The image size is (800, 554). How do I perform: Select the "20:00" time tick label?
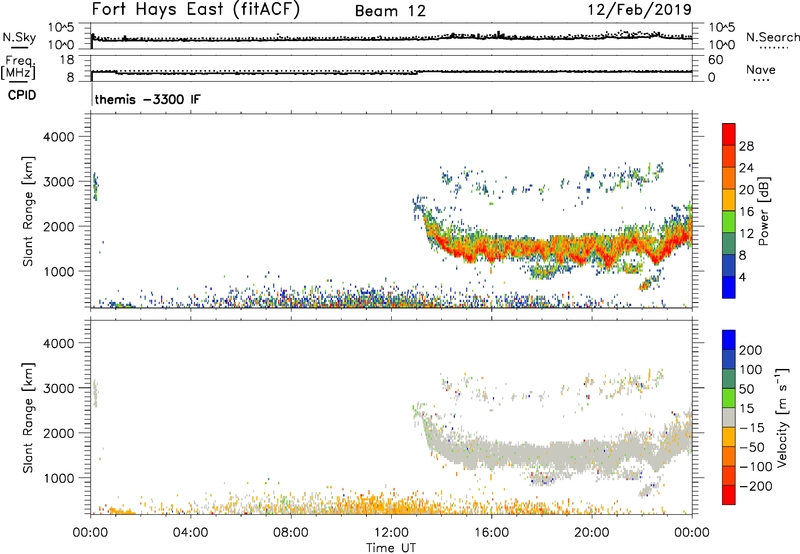[591, 533]
